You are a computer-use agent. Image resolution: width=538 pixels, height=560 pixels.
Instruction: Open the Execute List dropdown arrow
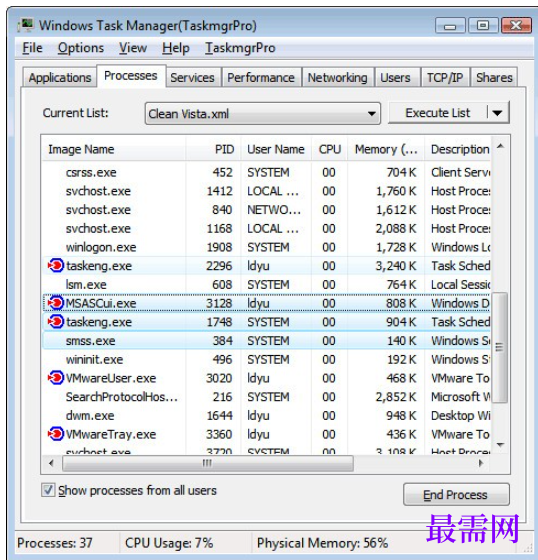point(498,113)
